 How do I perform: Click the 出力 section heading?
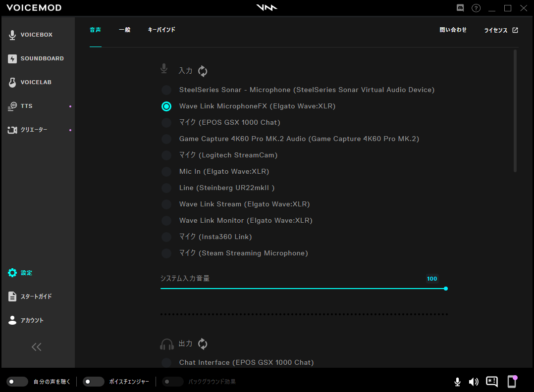point(186,343)
